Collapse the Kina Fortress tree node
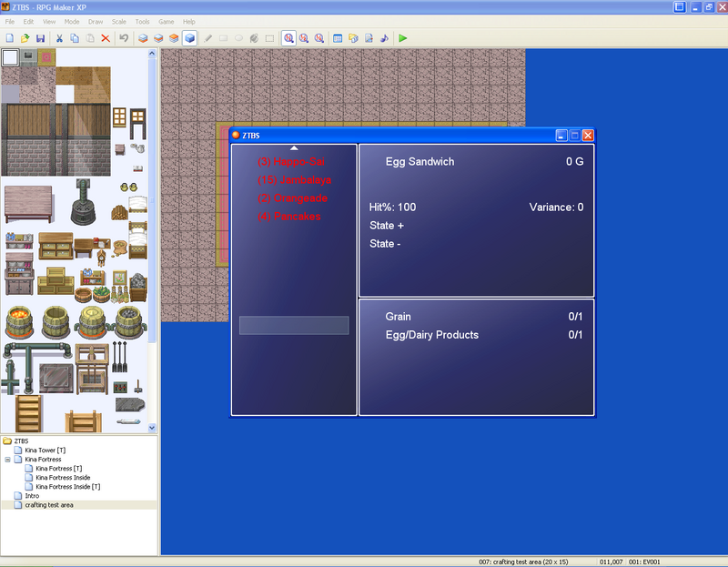 (7, 460)
